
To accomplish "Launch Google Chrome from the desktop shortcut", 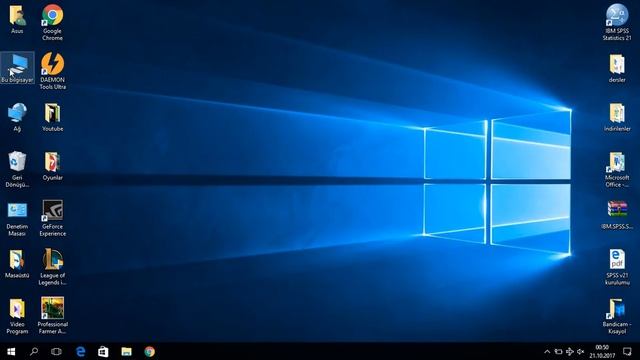I will point(52,22).
